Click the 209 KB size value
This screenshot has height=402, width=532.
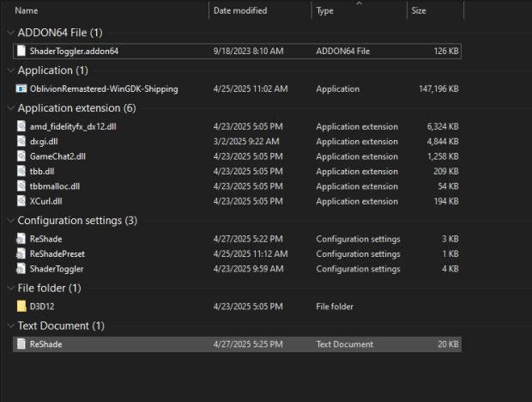(x=446, y=171)
